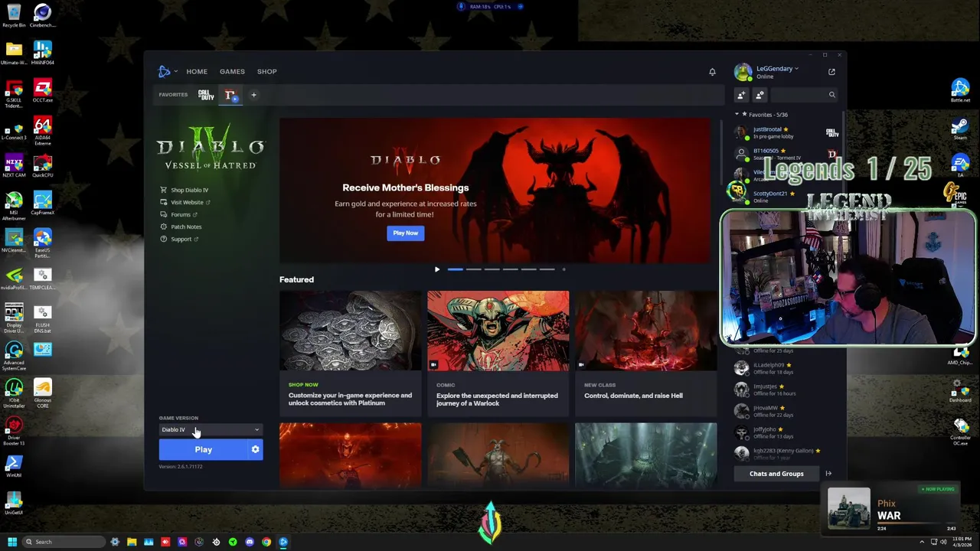Viewport: 980px width, 551px height.
Task: Open game settings gear beside Play
Action: pos(255,449)
